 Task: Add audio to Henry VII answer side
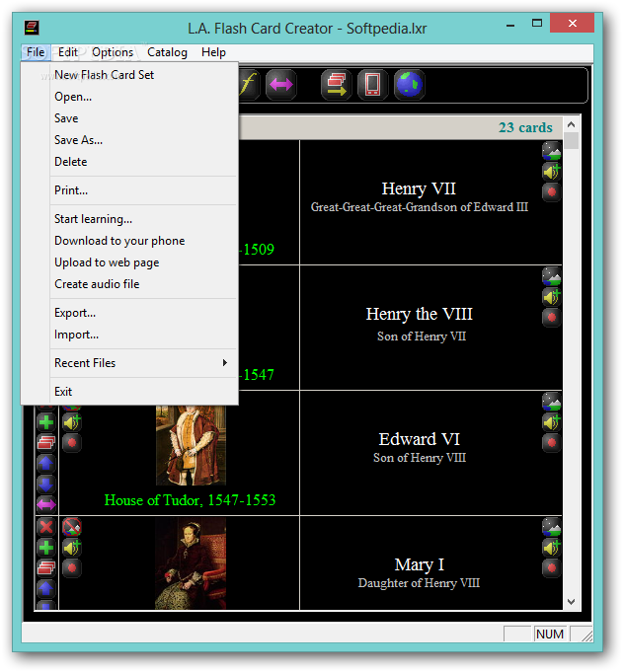coord(551,172)
